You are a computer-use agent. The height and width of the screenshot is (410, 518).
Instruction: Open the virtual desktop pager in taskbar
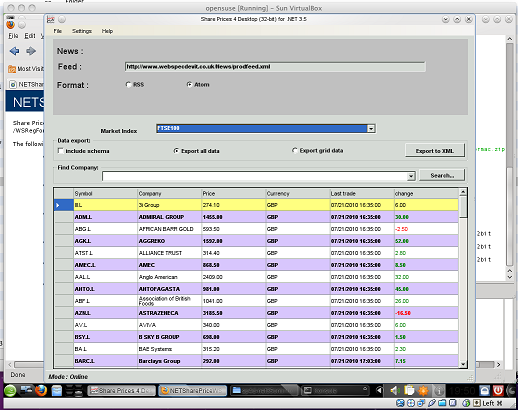coord(74,390)
